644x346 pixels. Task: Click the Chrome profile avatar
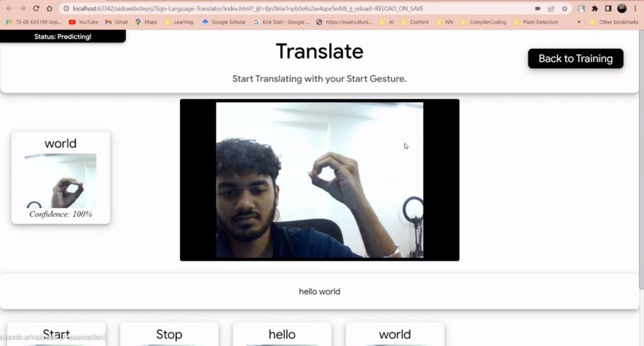pos(621,8)
